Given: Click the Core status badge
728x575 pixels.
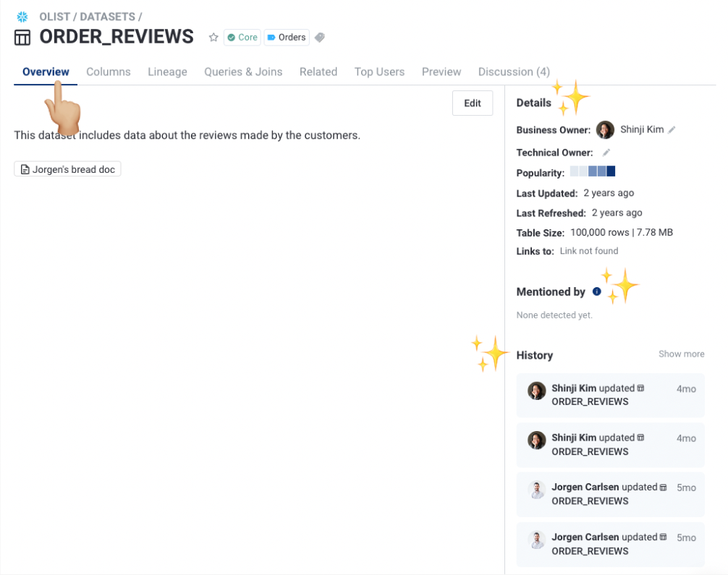Looking at the screenshot, I should point(242,38).
